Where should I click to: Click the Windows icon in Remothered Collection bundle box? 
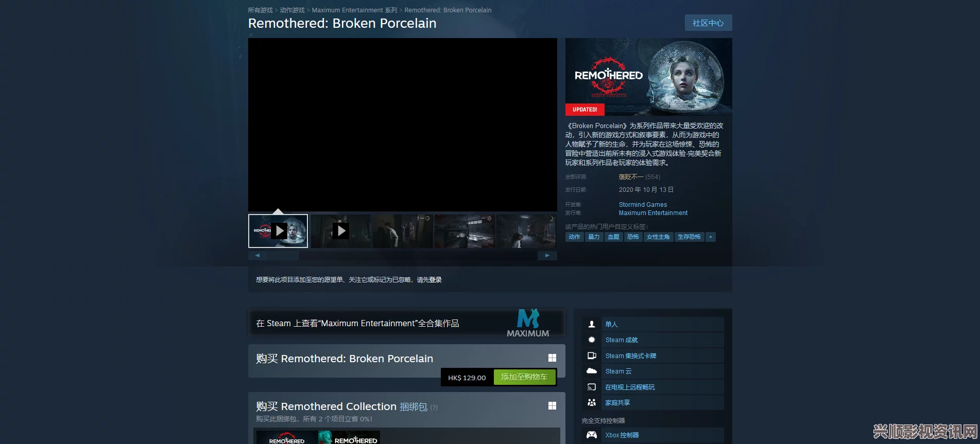click(552, 405)
